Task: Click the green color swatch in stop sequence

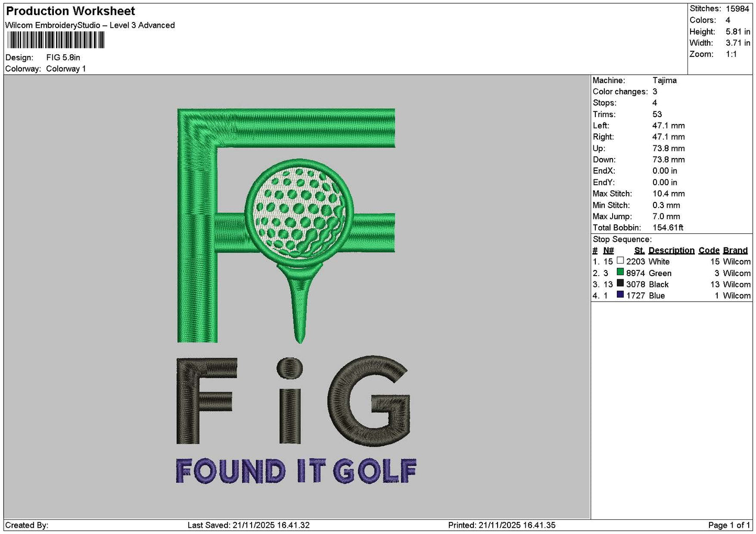Action: (x=620, y=272)
